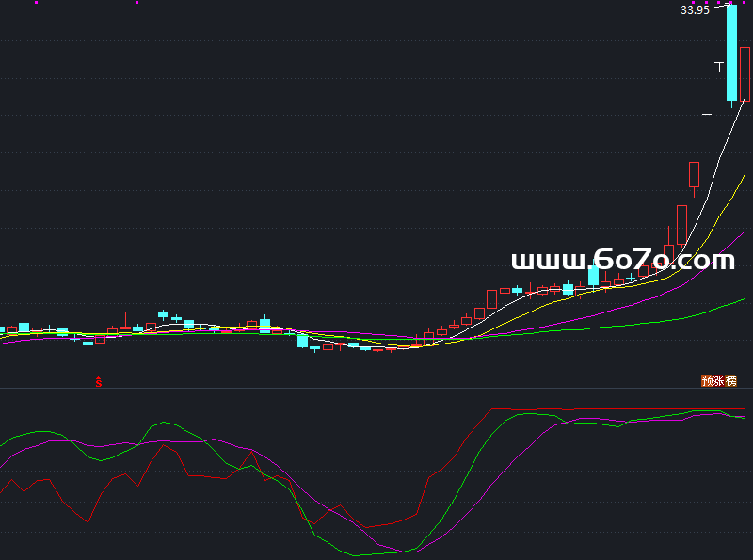Select the 33.95 high price label
The width and height of the screenshot is (753, 560).
coord(695,10)
